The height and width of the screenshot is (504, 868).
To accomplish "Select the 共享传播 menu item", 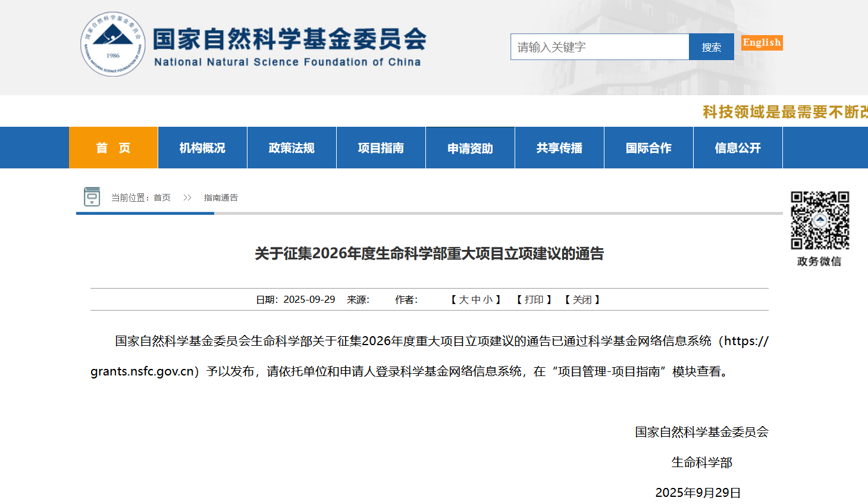I will click(x=559, y=148).
